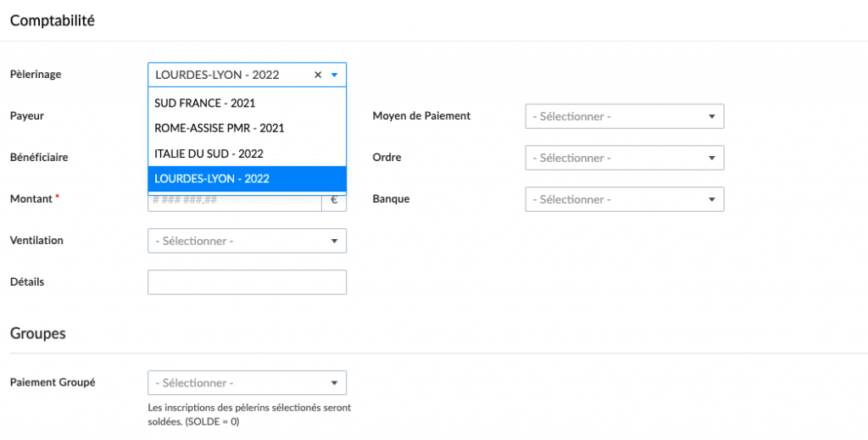Click the Montant field label

[31, 198]
